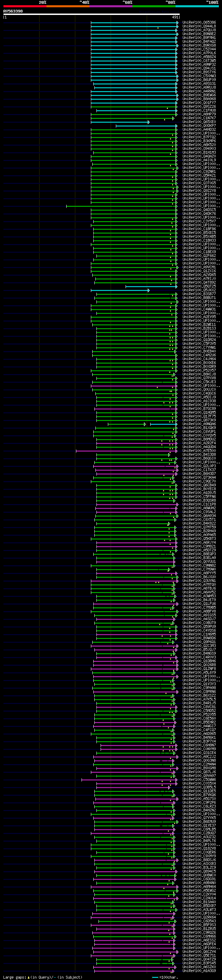Select label UniRef100_B8DSJ6
The width and height of the screenshot is (222, 980).
(199, 860)
